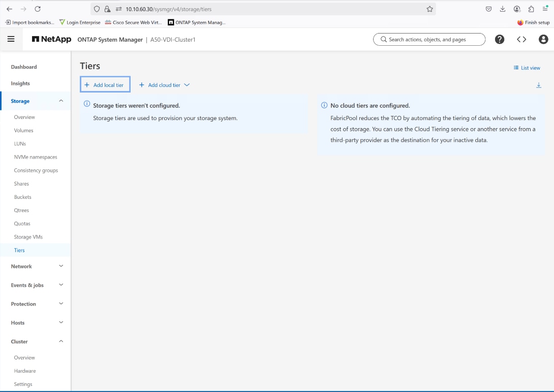Open the Add cloud tier dropdown
Screen dimensions: 554x392
[x=164, y=85]
